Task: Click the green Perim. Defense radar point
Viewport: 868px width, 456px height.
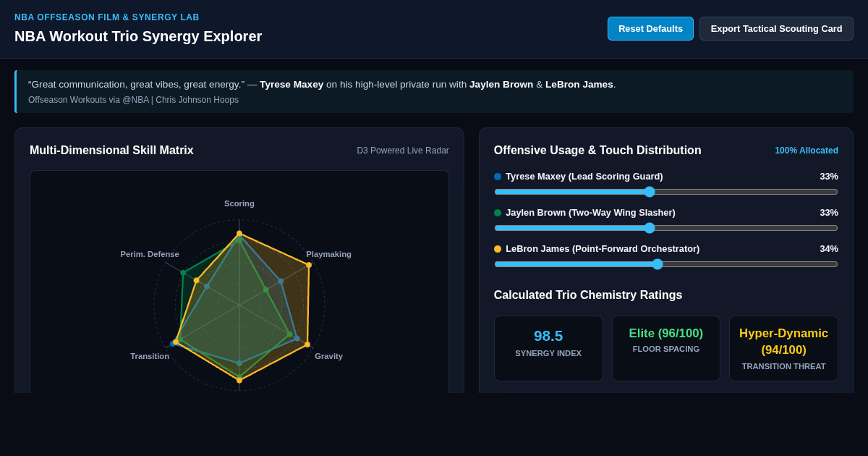Action: [183, 273]
